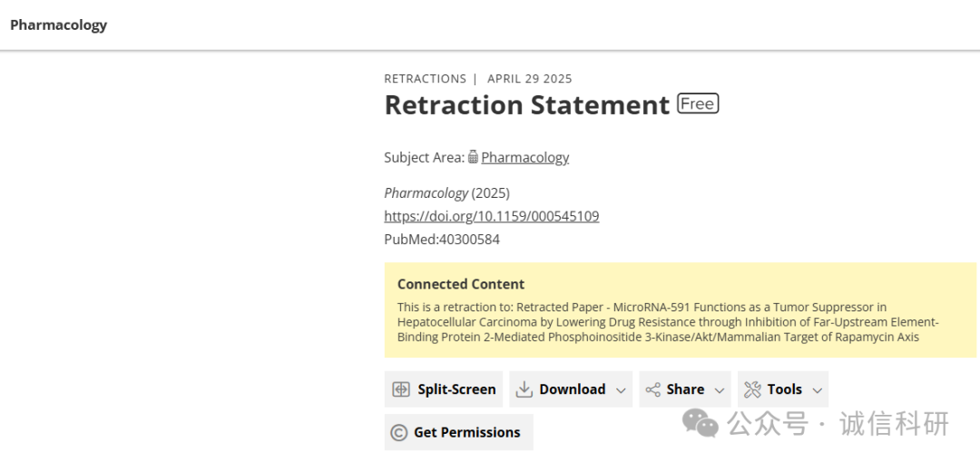Click the Connected Content heading

click(461, 284)
